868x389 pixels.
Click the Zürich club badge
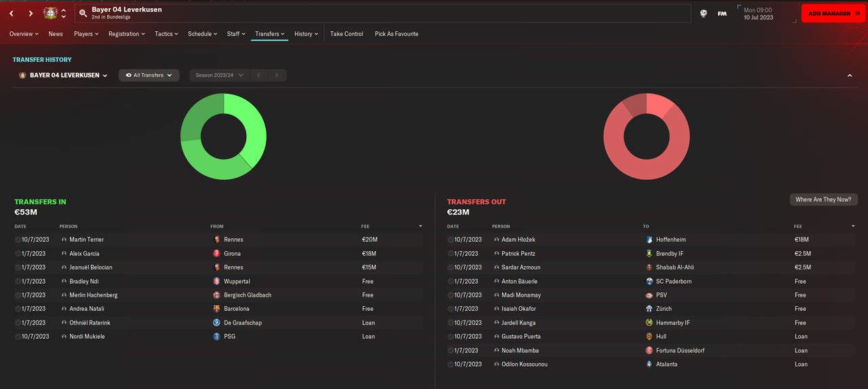coord(650,309)
